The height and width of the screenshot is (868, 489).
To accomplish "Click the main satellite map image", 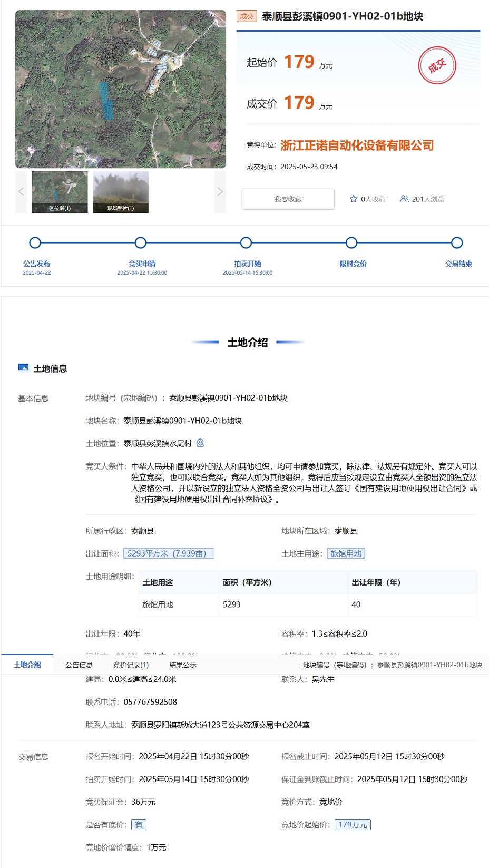I will [x=121, y=89].
